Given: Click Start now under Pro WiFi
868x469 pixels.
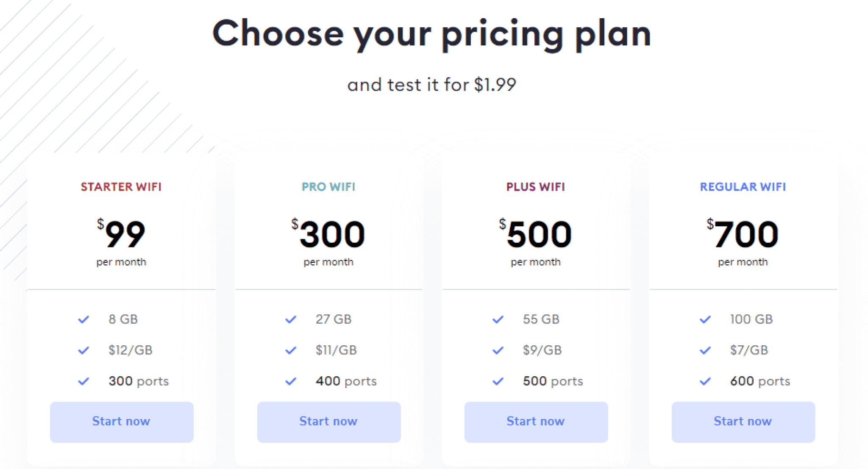Looking at the screenshot, I should click(x=329, y=422).
